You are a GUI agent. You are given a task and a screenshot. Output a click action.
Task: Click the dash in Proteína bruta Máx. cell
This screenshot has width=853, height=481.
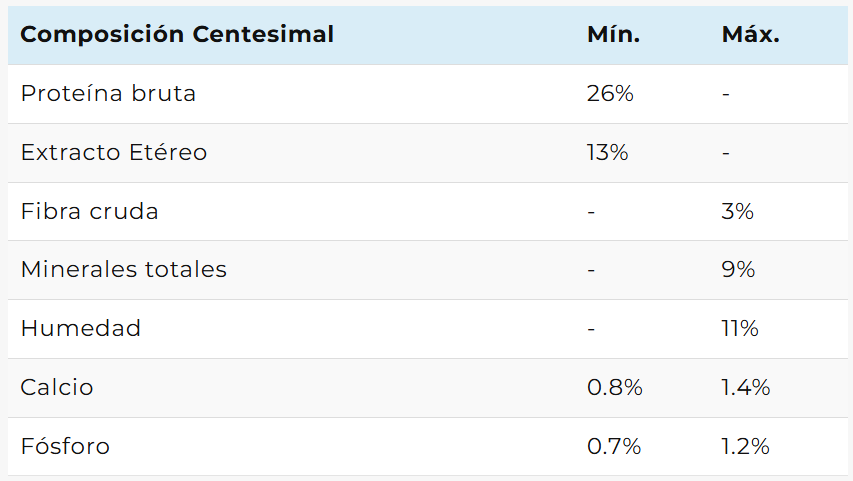click(x=726, y=95)
